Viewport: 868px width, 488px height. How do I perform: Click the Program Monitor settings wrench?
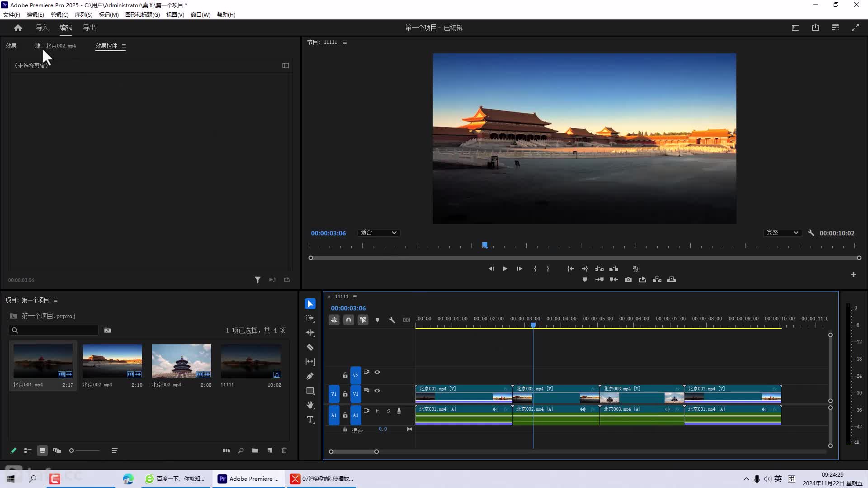tap(811, 233)
